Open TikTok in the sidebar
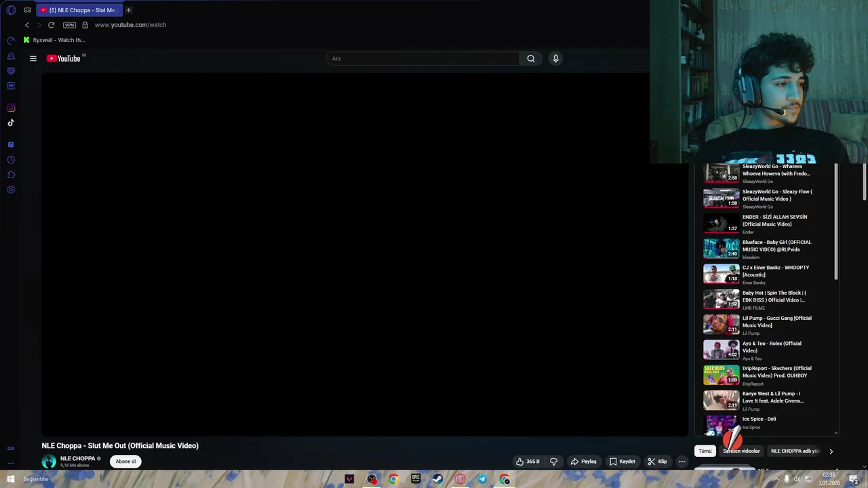868x488 pixels. tap(11, 123)
